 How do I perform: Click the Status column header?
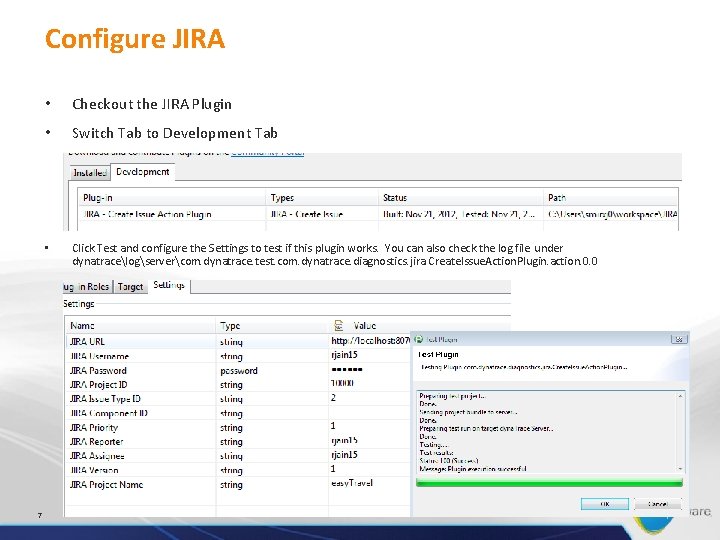pos(395,198)
